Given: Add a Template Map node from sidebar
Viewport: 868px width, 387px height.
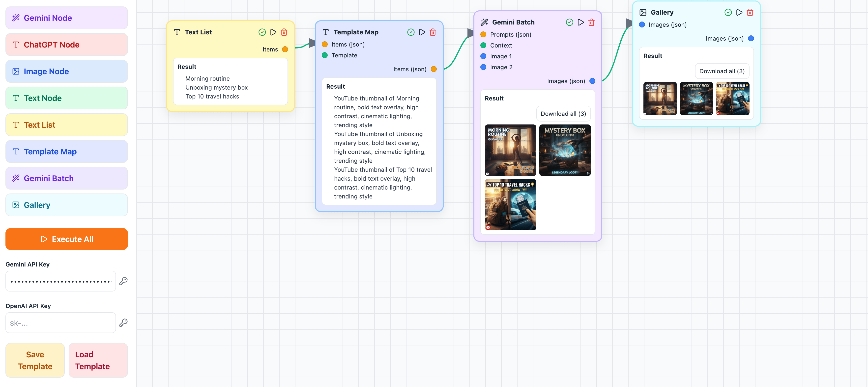Looking at the screenshot, I should [x=67, y=151].
